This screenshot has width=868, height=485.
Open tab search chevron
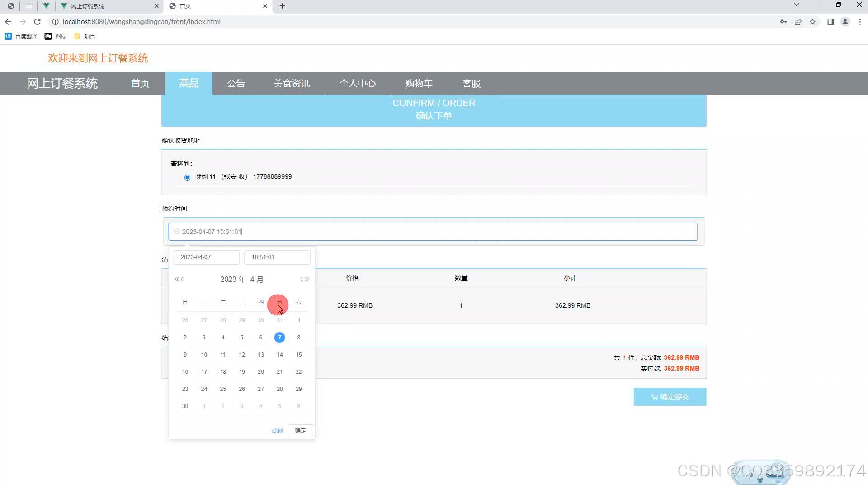(x=797, y=5)
